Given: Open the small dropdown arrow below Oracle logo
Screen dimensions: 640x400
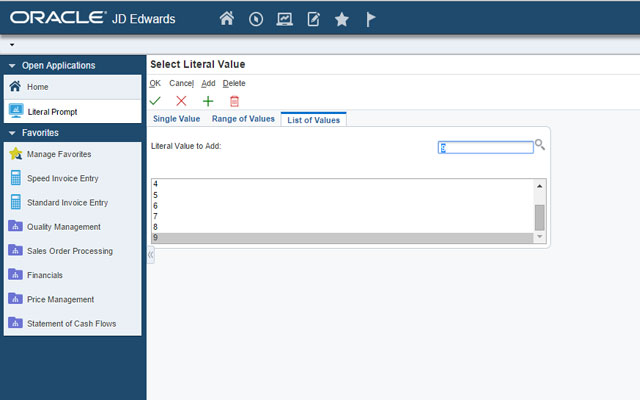Looking at the screenshot, I should point(12,44).
